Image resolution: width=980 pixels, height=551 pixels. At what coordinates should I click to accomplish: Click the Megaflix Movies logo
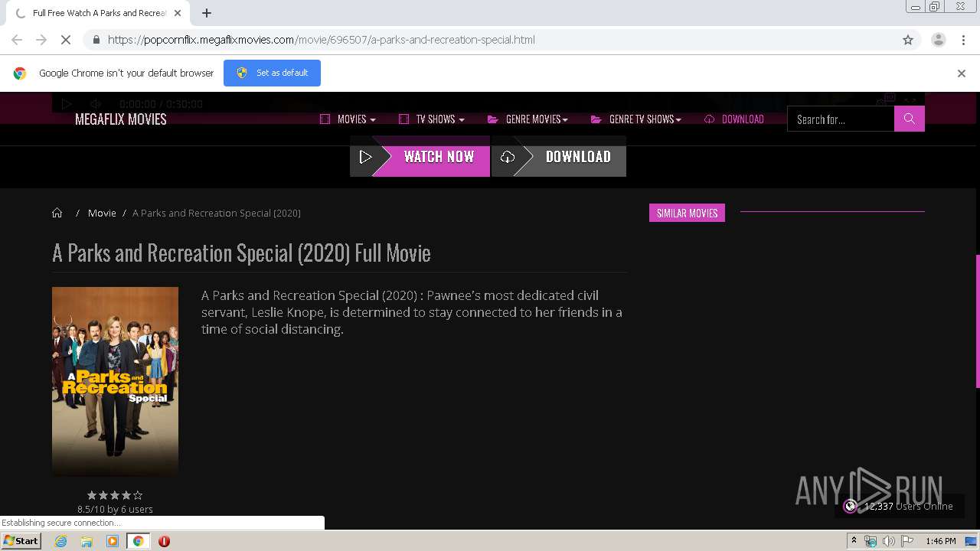120,119
